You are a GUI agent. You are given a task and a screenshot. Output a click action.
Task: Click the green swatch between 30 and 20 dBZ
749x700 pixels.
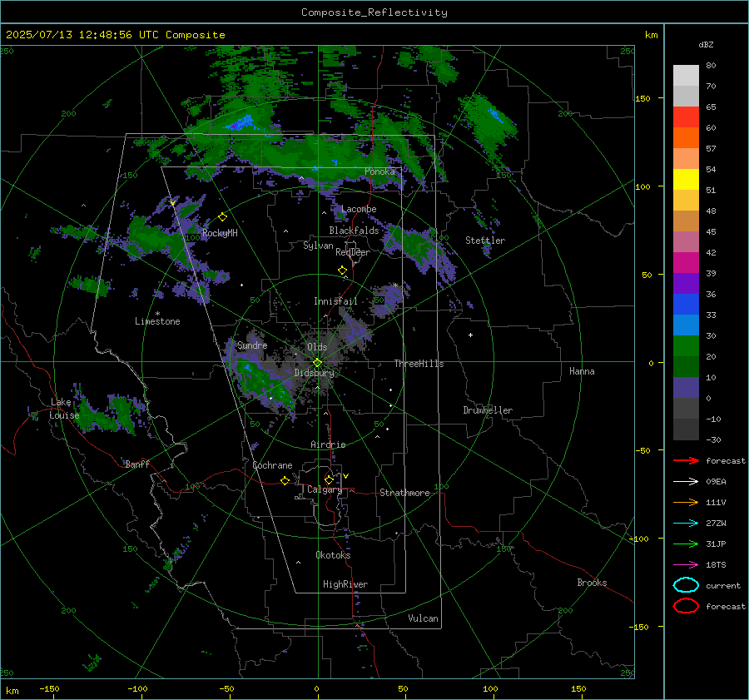point(686,346)
